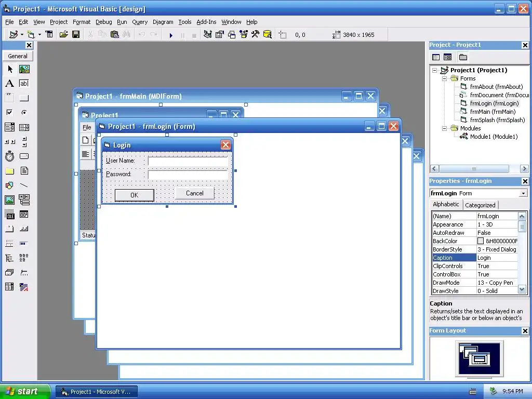Open the Debug menu
The height and width of the screenshot is (399, 532).
point(104,22)
